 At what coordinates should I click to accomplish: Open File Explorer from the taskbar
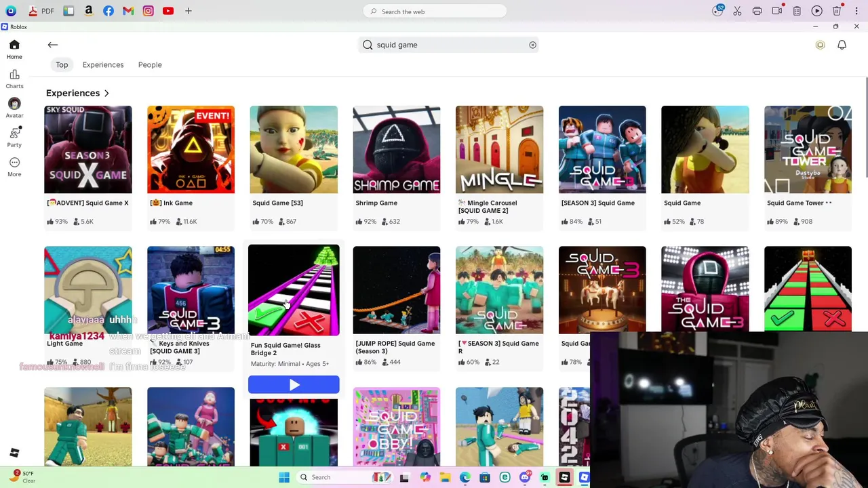[445, 477]
